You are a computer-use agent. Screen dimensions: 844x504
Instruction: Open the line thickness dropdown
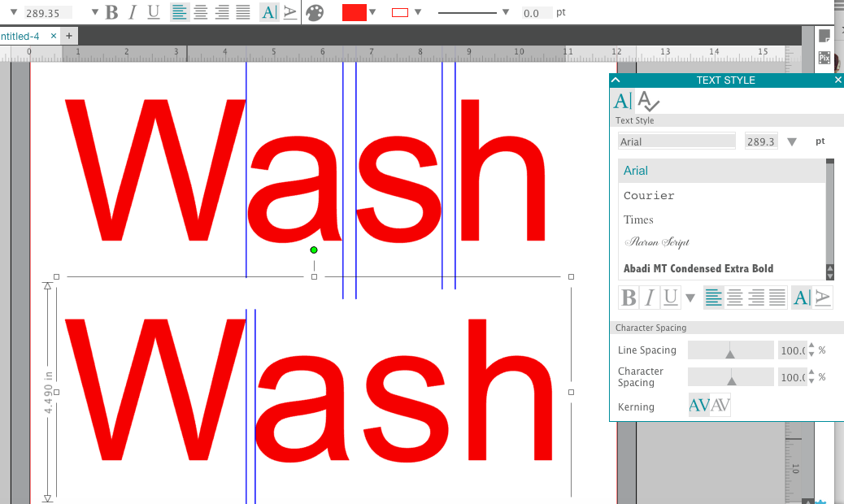click(505, 12)
